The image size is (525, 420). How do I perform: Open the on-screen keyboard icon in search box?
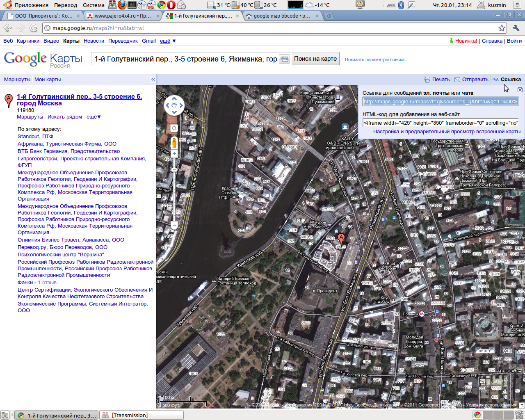click(284, 59)
